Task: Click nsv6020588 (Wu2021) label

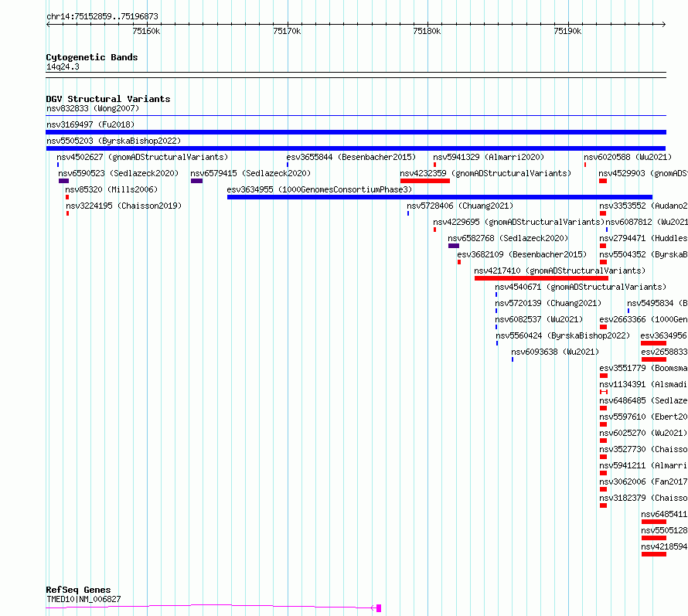Action: click(628, 157)
